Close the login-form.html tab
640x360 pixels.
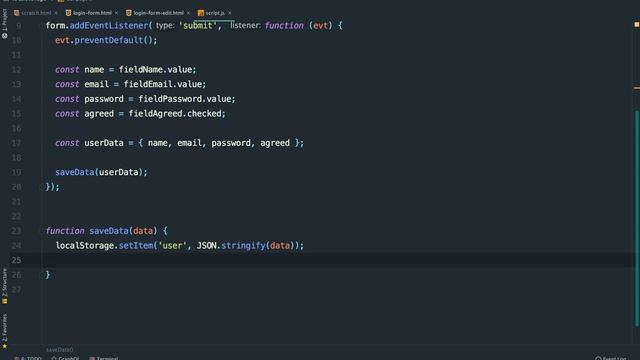click(116, 13)
